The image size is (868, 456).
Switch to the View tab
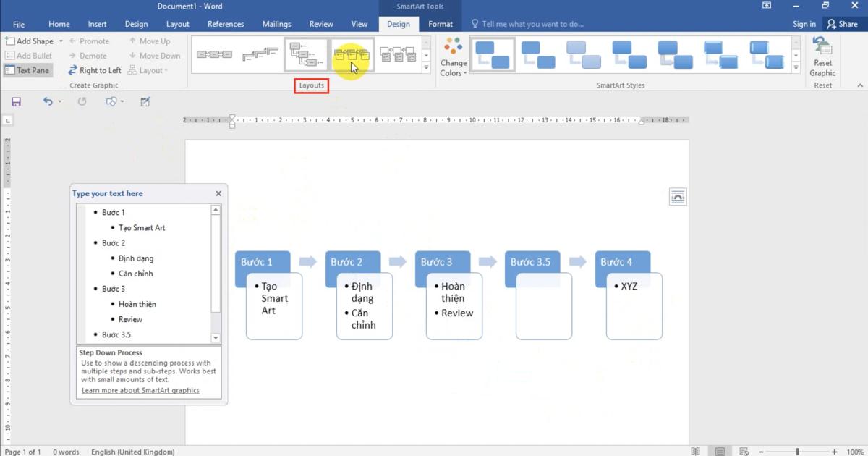pos(359,24)
